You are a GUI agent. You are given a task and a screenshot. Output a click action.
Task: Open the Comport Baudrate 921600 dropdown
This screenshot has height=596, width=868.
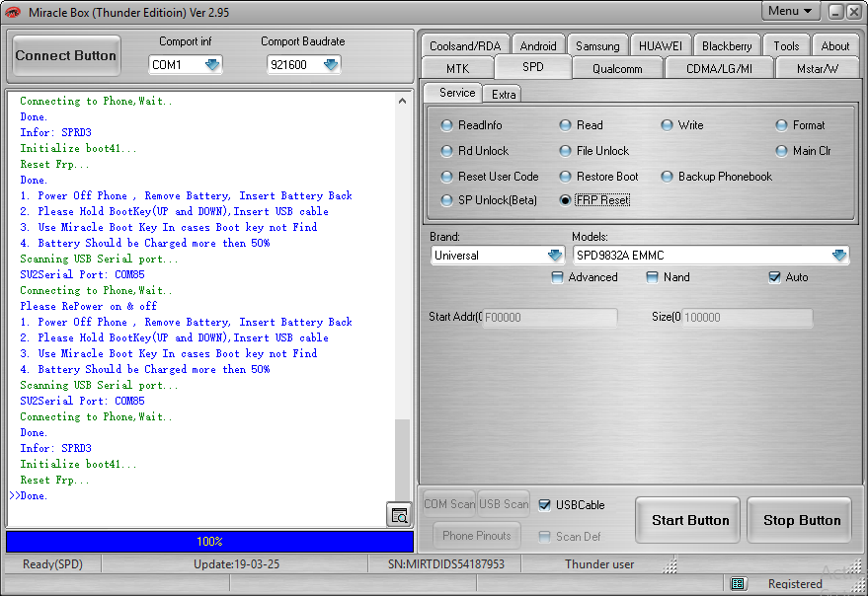(x=303, y=65)
